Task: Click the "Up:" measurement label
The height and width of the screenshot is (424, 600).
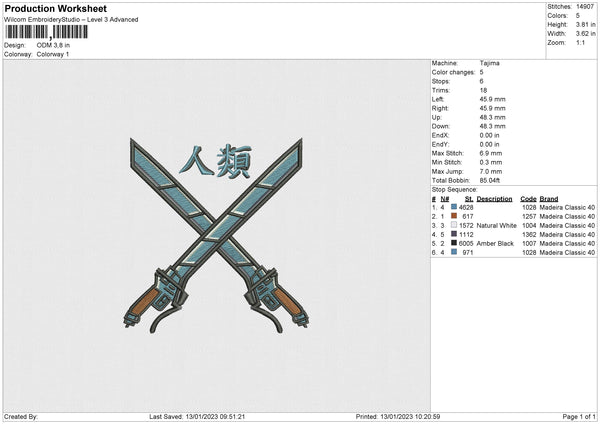Action: 437,117
